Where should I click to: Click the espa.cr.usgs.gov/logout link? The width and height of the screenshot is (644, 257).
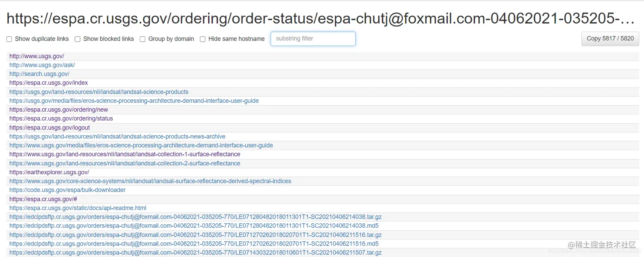pyautogui.click(x=49, y=128)
